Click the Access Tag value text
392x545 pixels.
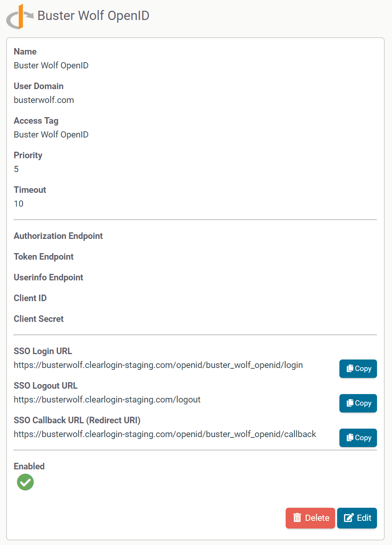pos(51,135)
